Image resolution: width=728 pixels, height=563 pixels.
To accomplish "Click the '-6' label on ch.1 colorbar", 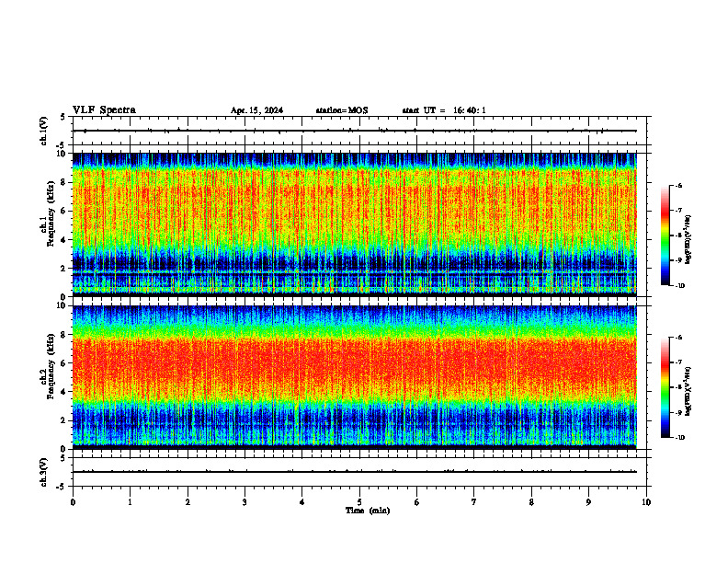I will pyautogui.click(x=679, y=185).
